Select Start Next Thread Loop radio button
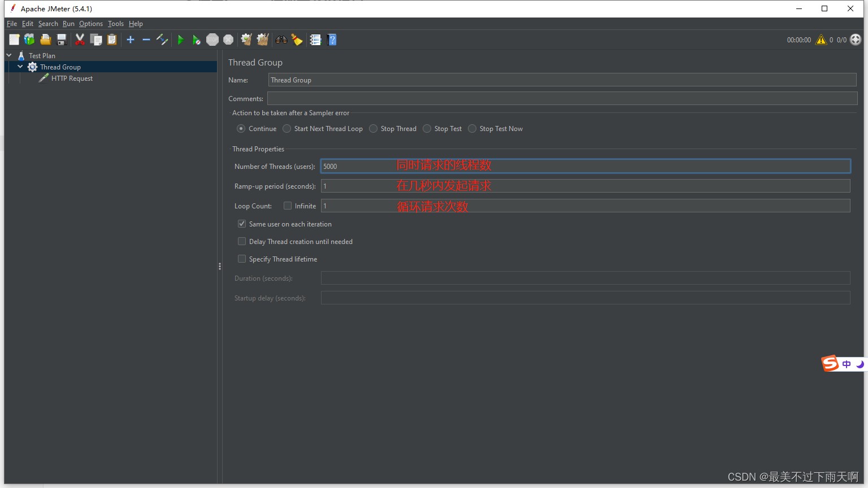 coord(287,129)
